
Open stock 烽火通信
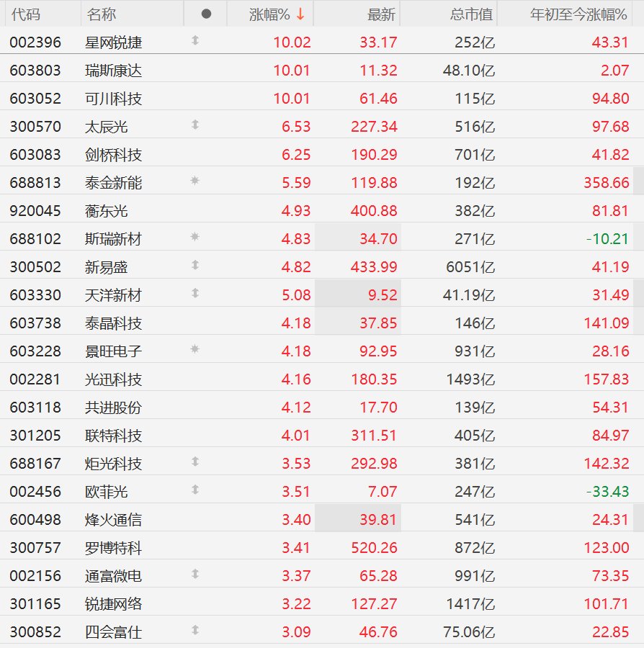coord(113,521)
